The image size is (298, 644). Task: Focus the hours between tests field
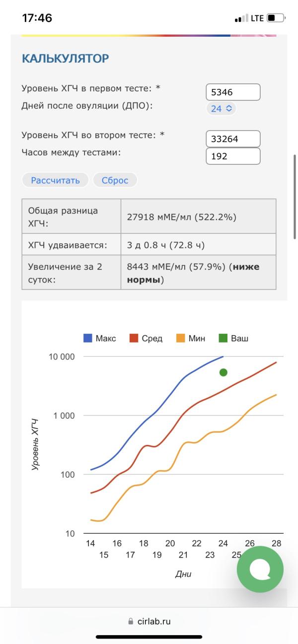pyautogui.click(x=233, y=156)
